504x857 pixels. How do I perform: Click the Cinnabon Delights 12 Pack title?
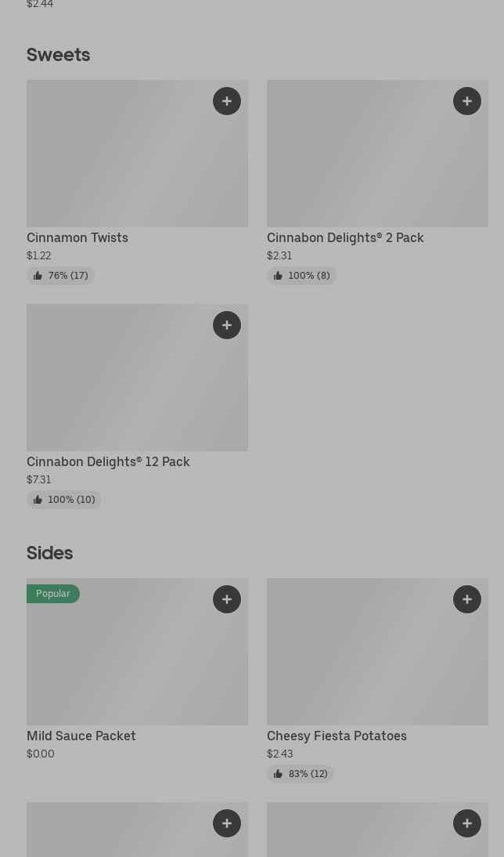pos(108,461)
